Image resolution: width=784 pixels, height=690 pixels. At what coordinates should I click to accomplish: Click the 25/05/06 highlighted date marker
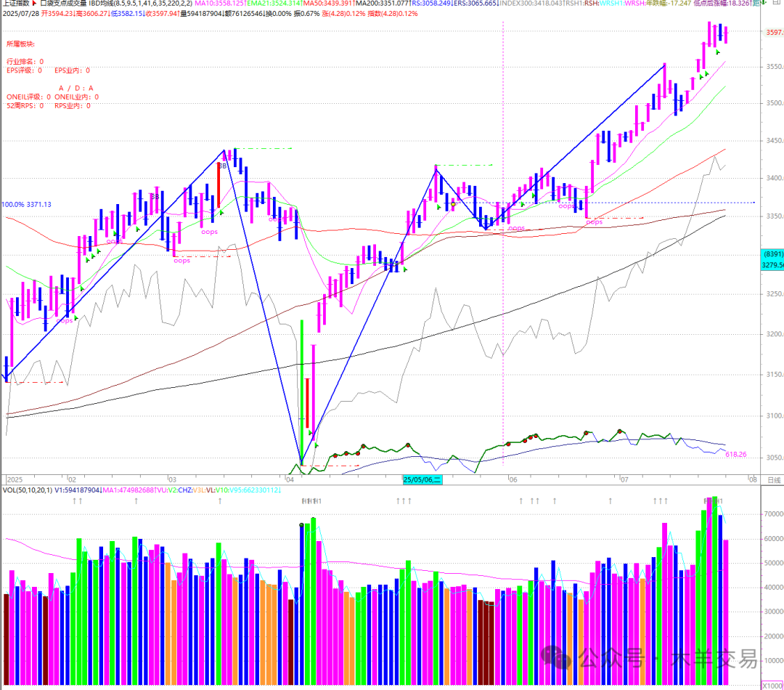click(x=423, y=480)
